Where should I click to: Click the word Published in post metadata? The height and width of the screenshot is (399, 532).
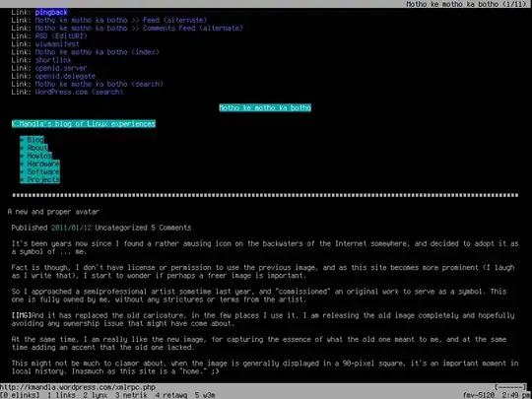(30, 228)
